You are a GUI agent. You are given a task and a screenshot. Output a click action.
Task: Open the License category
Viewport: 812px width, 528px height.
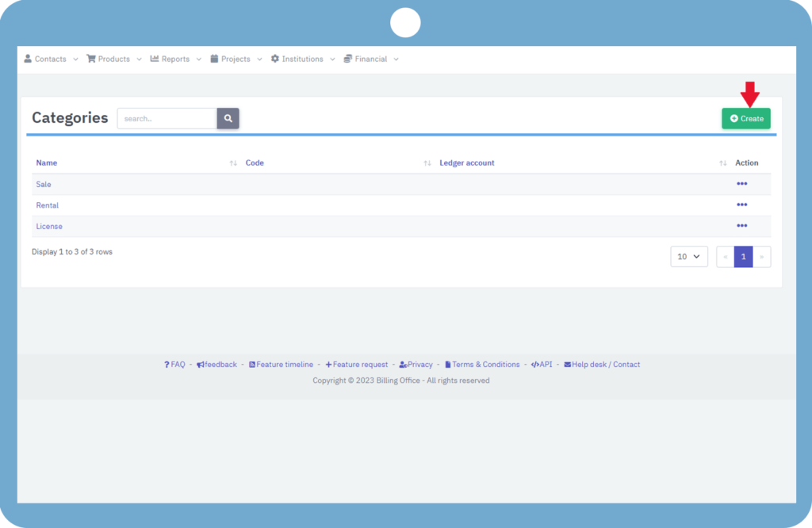pyautogui.click(x=49, y=226)
